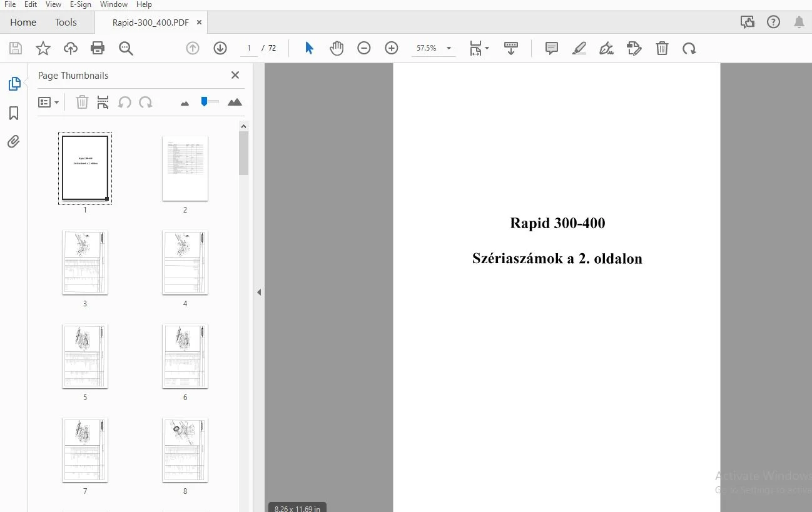
Task: Switch to the Tools tab
Action: pyautogui.click(x=66, y=22)
